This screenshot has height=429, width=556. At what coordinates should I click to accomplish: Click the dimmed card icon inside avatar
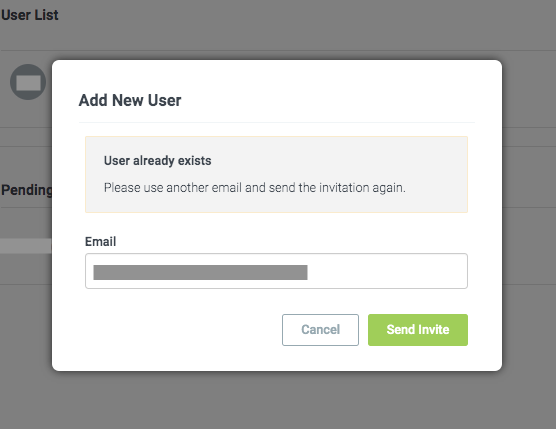point(28,83)
